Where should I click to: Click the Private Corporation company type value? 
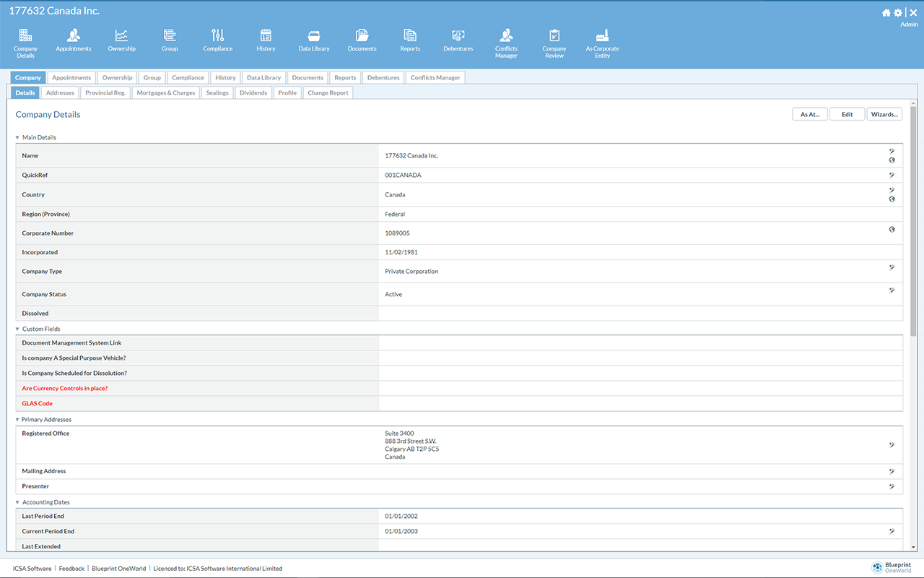pos(411,272)
